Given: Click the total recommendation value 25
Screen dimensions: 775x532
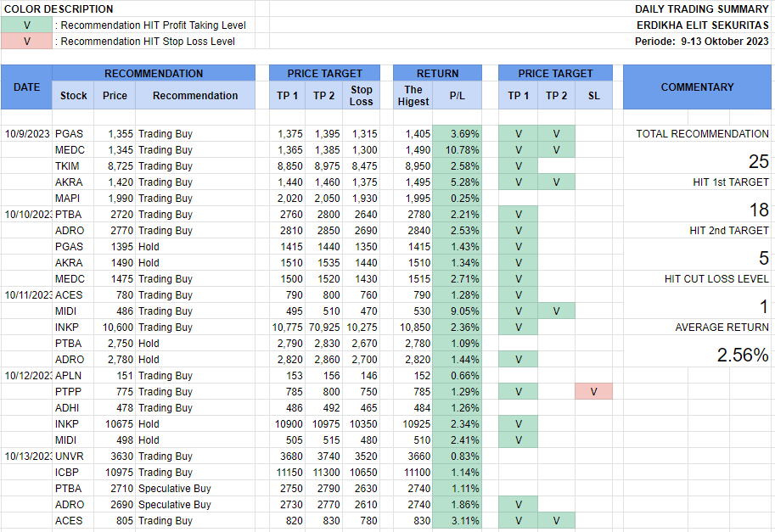Looking at the screenshot, I should click(758, 162).
